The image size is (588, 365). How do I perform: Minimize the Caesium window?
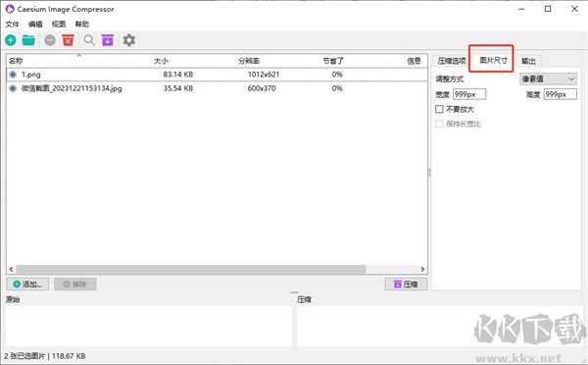pyautogui.click(x=521, y=9)
